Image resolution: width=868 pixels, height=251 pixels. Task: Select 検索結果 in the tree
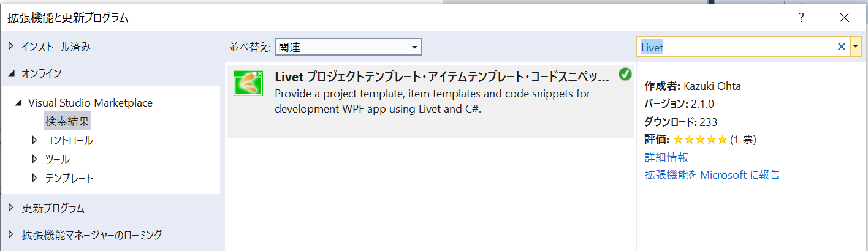67,121
